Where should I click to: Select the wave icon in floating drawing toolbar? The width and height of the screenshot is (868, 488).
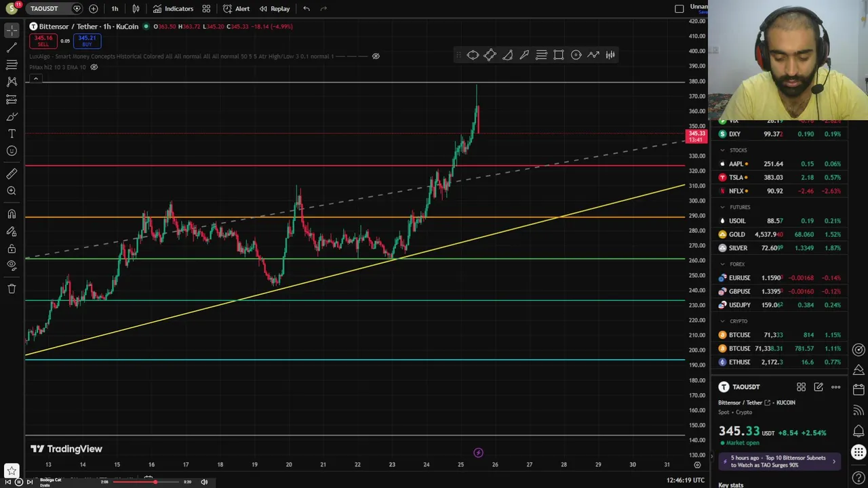click(473, 55)
